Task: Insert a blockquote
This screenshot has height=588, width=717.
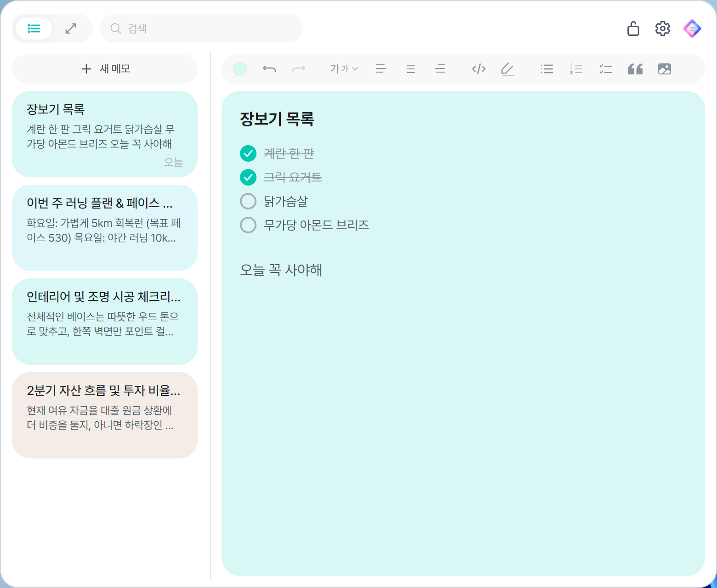Action: (x=635, y=68)
